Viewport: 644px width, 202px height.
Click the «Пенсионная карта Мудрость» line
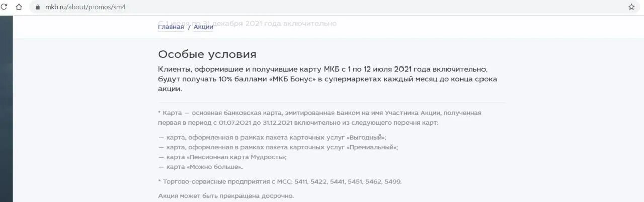222,157
